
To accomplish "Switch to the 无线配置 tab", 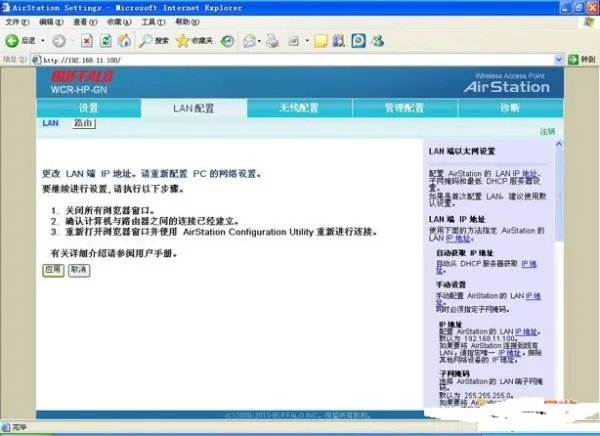I will (299, 108).
